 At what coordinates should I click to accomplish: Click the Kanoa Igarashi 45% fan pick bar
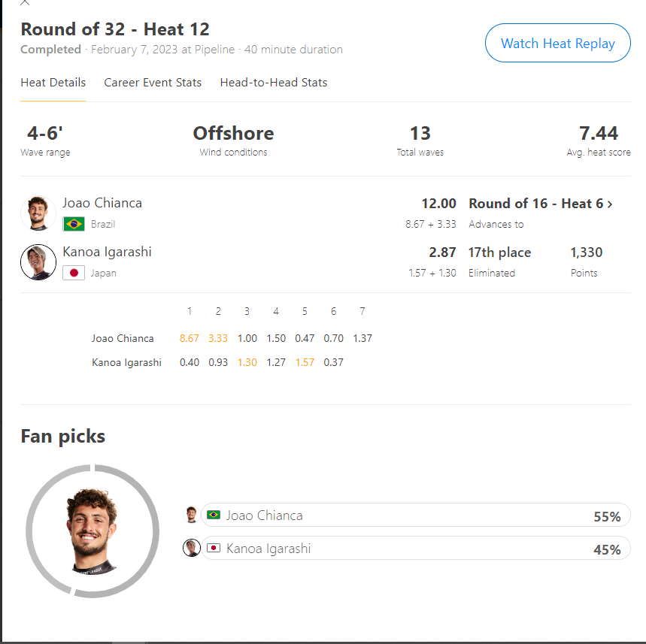coord(416,548)
